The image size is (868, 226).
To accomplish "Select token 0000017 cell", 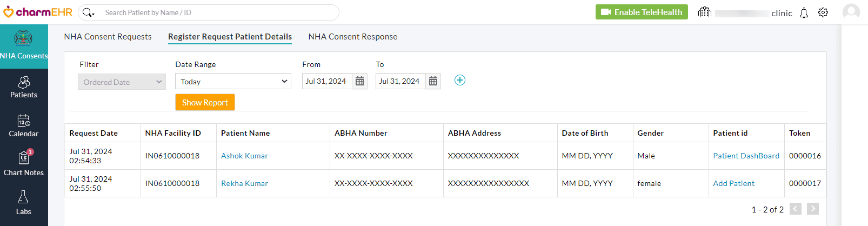I will pos(805,183).
